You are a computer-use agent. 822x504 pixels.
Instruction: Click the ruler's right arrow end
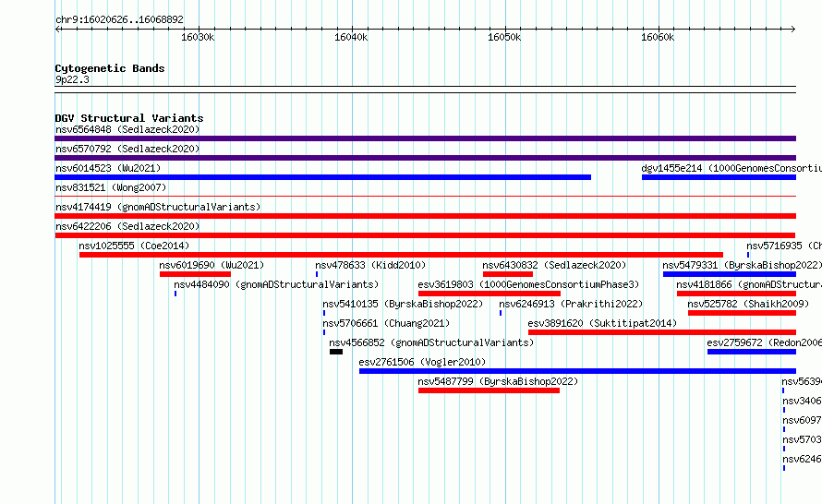793,30
